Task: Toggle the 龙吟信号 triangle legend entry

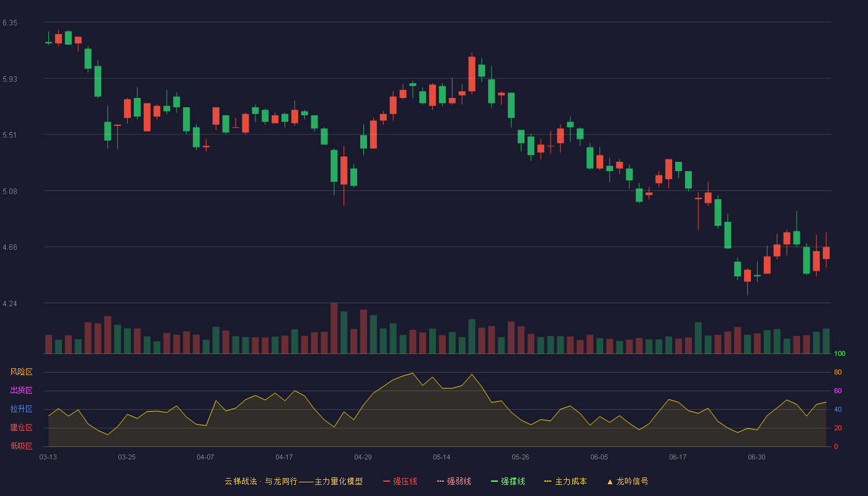Action: pos(627,481)
